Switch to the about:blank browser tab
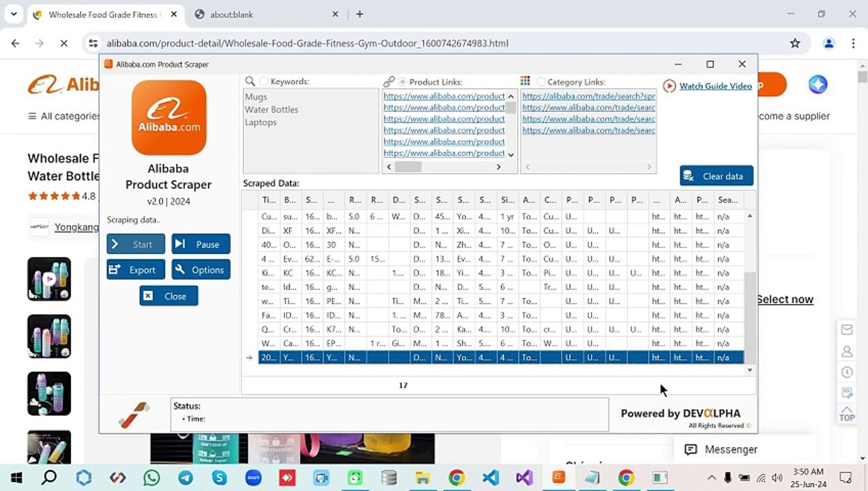 click(x=259, y=14)
